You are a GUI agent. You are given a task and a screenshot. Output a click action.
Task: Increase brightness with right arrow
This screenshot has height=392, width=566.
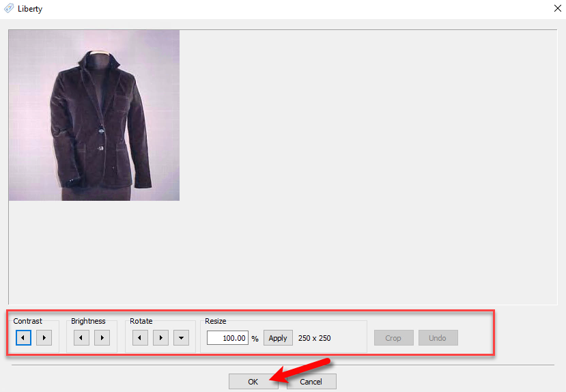coord(102,338)
